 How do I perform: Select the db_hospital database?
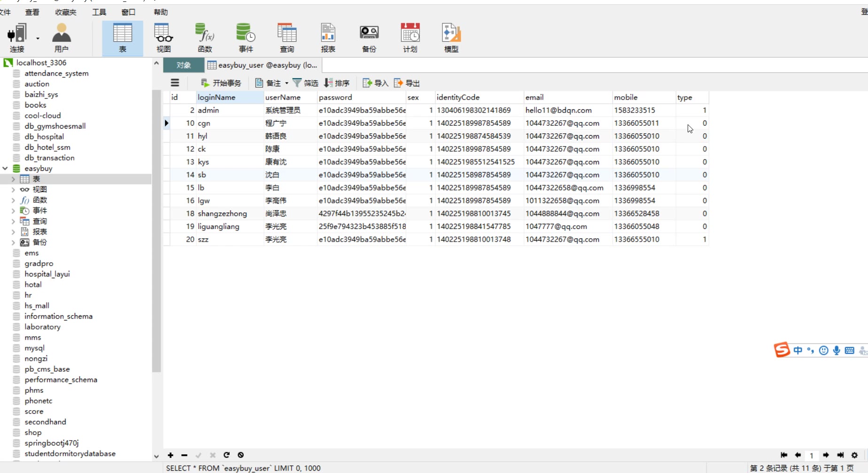(x=44, y=137)
